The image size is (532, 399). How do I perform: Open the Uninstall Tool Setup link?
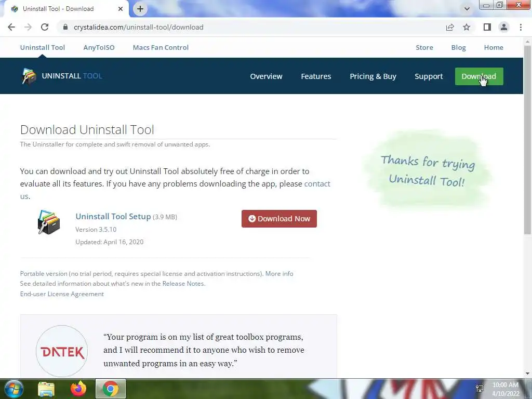click(113, 217)
